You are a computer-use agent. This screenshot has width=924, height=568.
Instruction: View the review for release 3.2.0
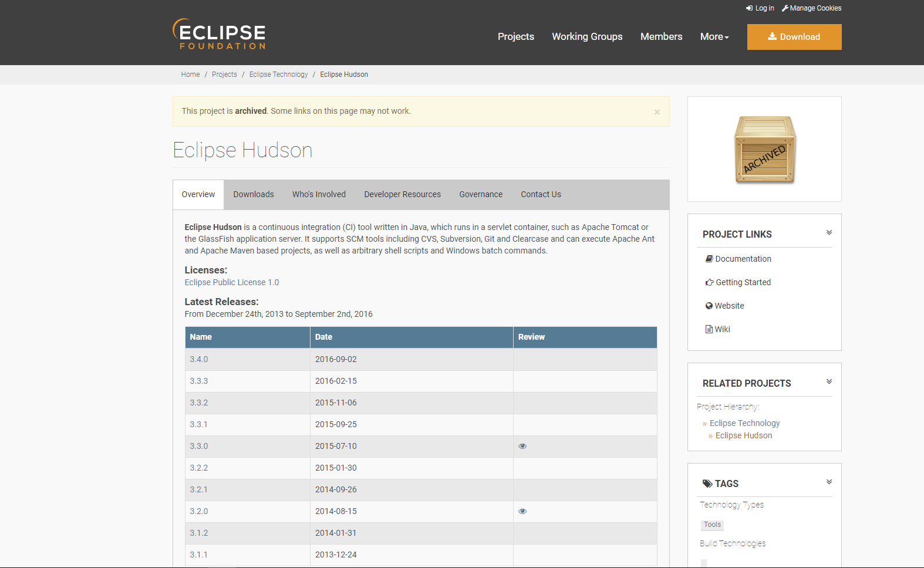pos(522,511)
